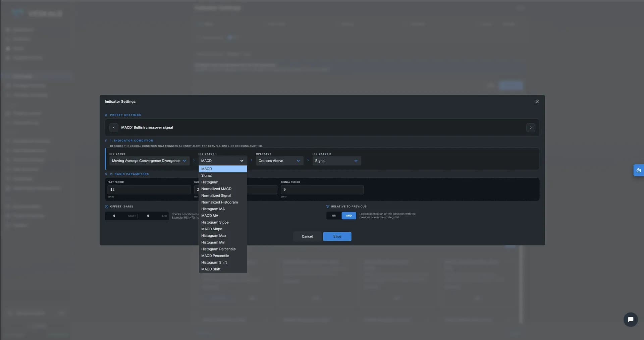Screen dimensions: 644x340
Task: Open the Indicator 2 Signal dropdown
Action: [x=336, y=161]
